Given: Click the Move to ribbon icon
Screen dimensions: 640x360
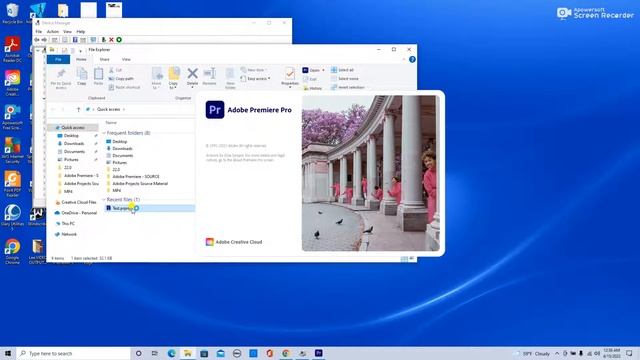Looking at the screenshot, I should (157, 78).
